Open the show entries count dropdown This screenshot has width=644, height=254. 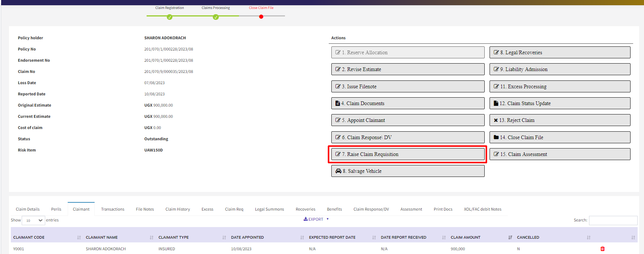point(33,220)
